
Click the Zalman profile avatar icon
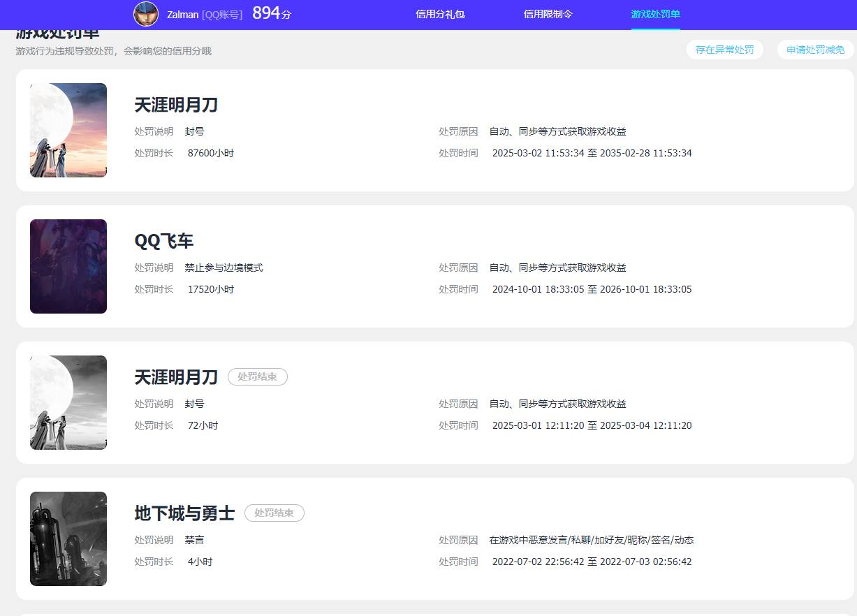pyautogui.click(x=146, y=15)
